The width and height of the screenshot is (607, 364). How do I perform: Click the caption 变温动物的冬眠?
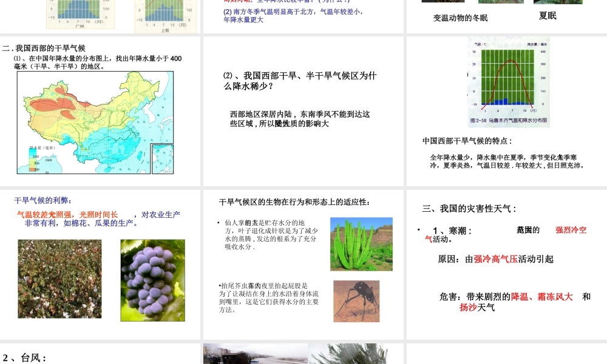460,18
